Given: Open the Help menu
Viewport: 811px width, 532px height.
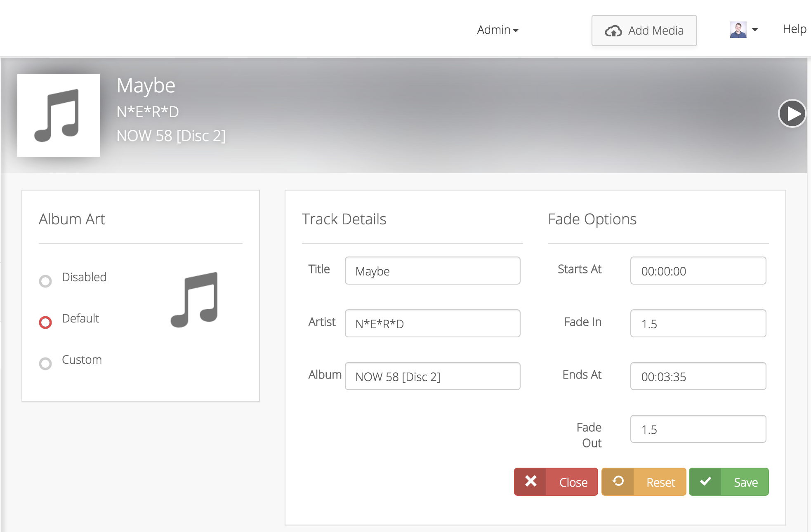Looking at the screenshot, I should (x=794, y=29).
